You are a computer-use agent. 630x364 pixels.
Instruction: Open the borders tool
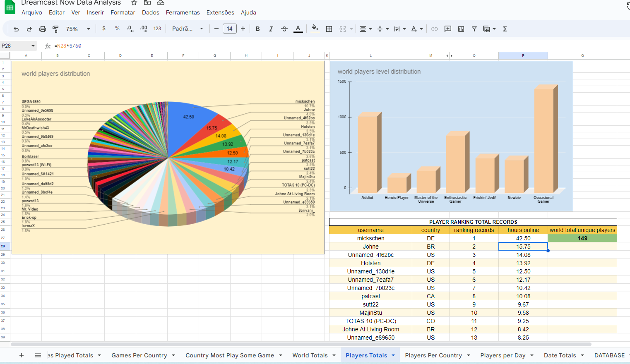point(329,29)
